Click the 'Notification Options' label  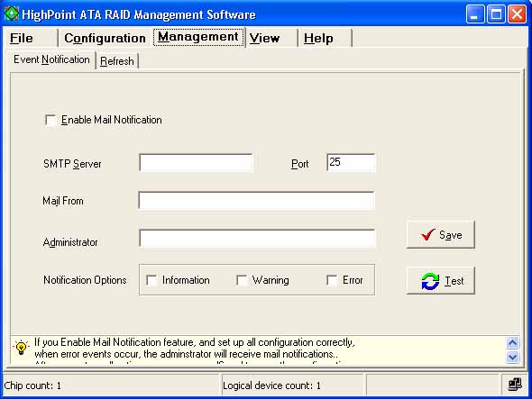tap(85, 280)
